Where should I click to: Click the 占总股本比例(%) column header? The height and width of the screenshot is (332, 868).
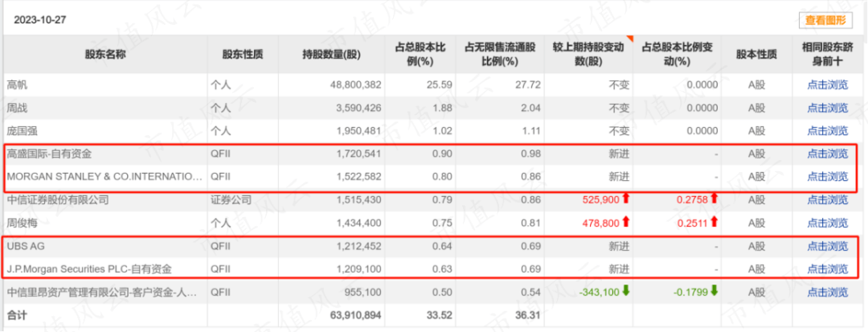pyautogui.click(x=419, y=54)
